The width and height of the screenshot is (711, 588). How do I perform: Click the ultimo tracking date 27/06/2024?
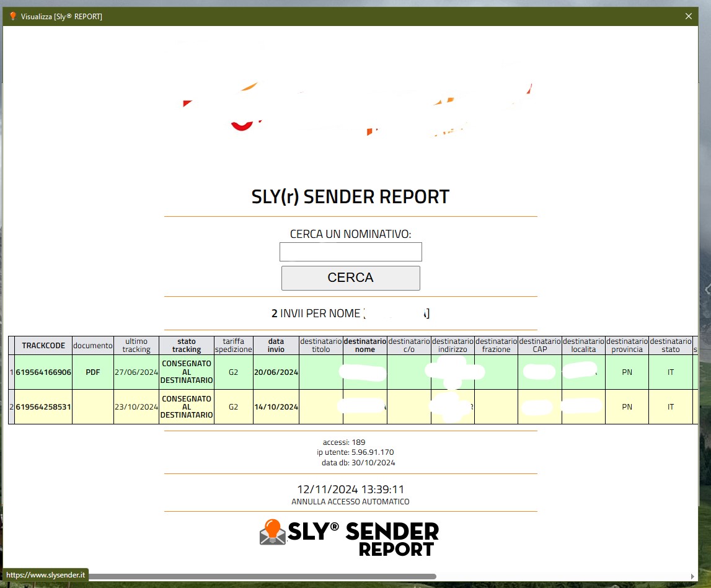(x=136, y=372)
